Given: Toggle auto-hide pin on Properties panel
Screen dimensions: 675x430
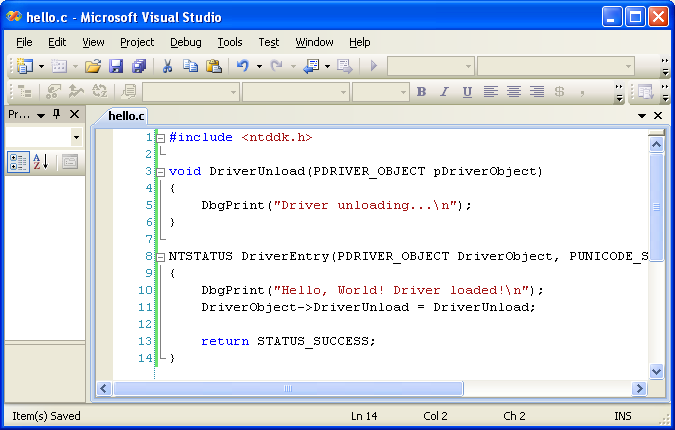Looking at the screenshot, I should tap(57, 115).
